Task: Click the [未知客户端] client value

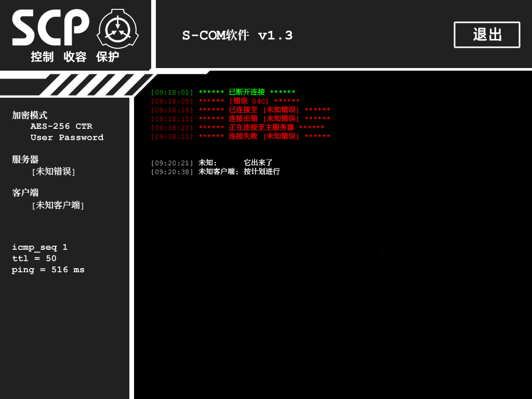Action: pos(58,205)
